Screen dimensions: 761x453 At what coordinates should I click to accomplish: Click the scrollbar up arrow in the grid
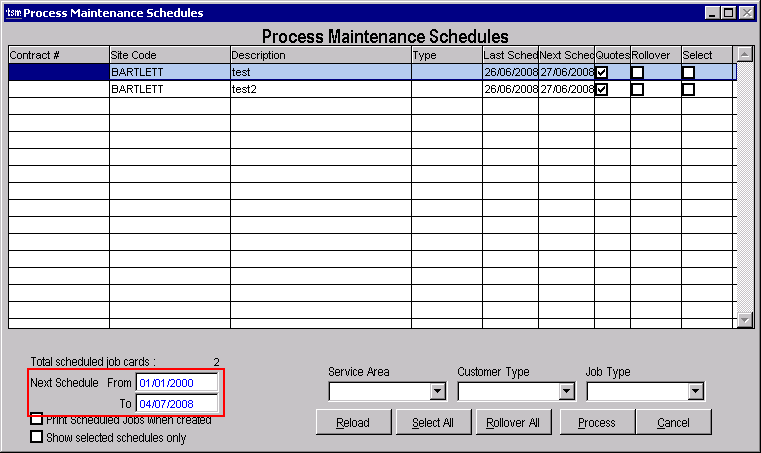[x=744, y=54]
